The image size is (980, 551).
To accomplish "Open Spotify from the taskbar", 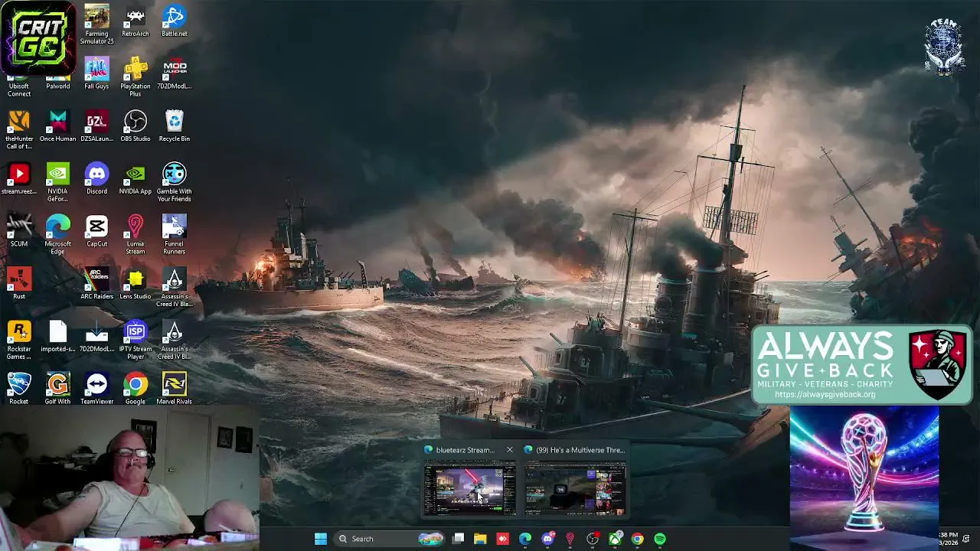I will tap(660, 539).
